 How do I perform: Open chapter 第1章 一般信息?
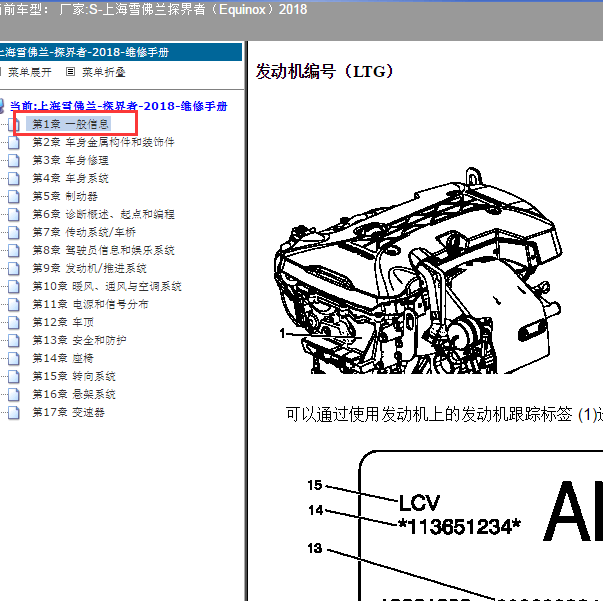[x=70, y=124]
